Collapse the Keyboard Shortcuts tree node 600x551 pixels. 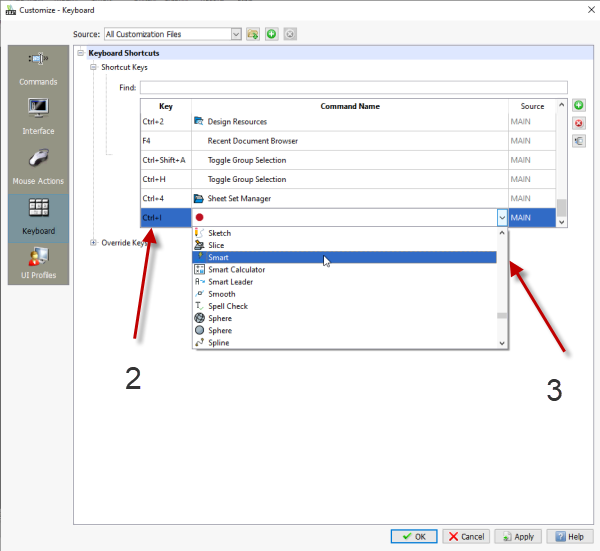point(80,53)
